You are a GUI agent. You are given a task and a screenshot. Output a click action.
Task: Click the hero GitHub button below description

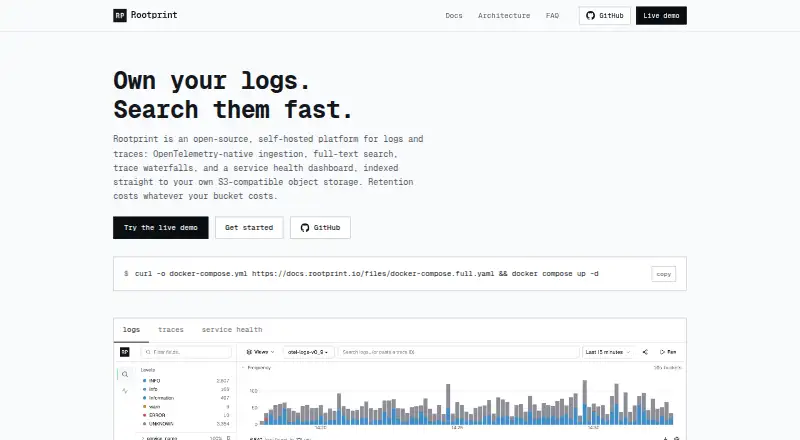pos(320,228)
